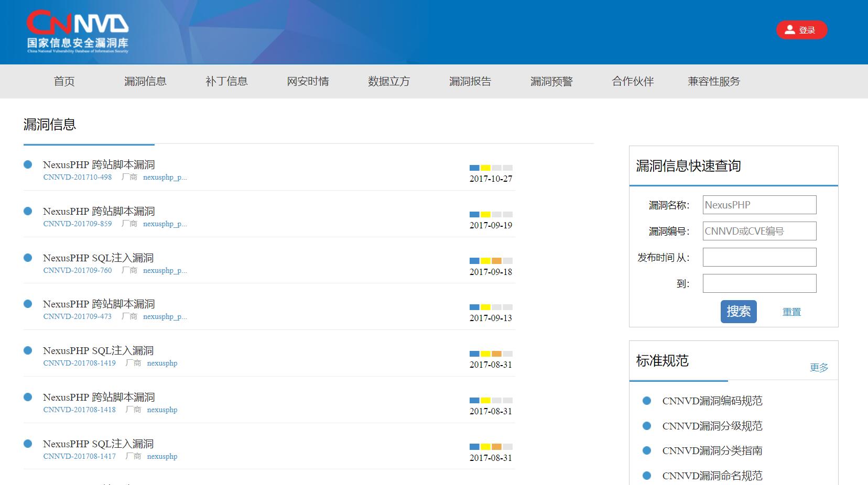Image resolution: width=868 pixels, height=485 pixels.
Task: Click severity indicator above date 2017-09-18
Action: 491,261
